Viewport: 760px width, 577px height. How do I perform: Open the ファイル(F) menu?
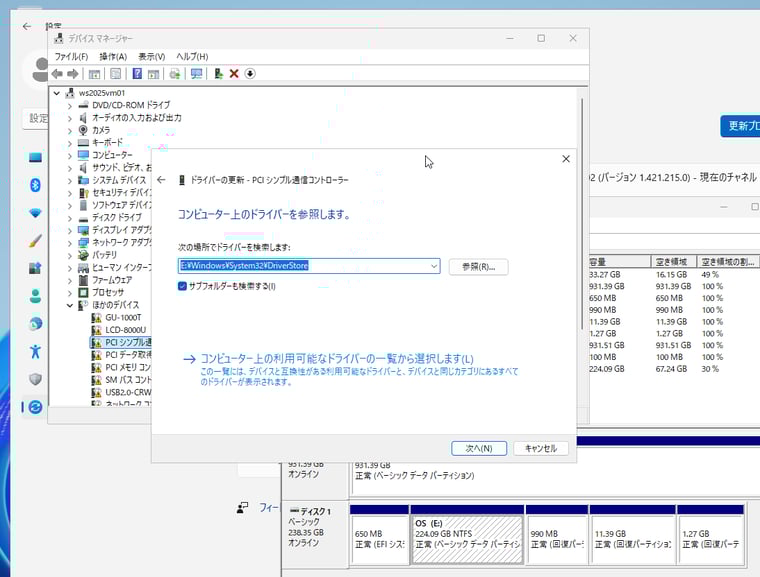coord(71,57)
